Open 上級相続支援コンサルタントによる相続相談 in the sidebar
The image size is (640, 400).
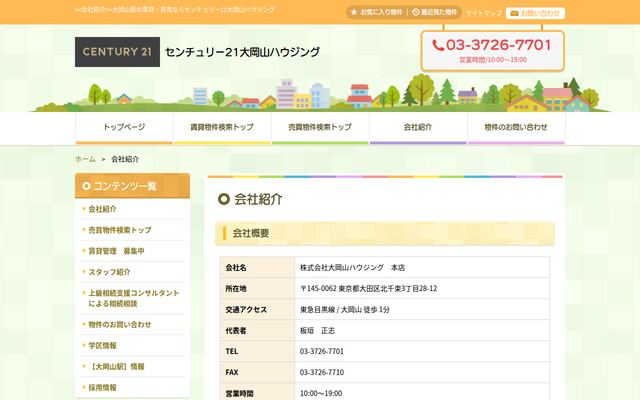(x=133, y=298)
